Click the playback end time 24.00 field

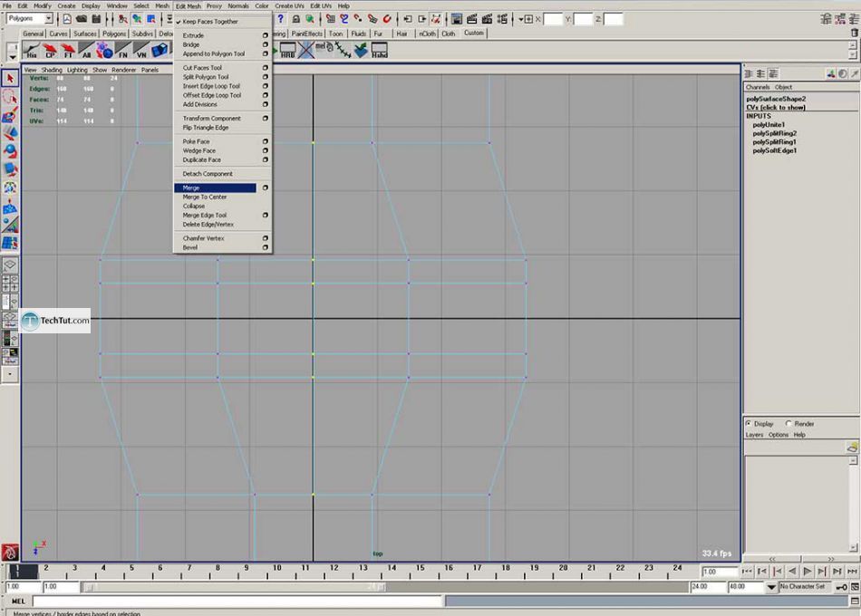(x=707, y=587)
